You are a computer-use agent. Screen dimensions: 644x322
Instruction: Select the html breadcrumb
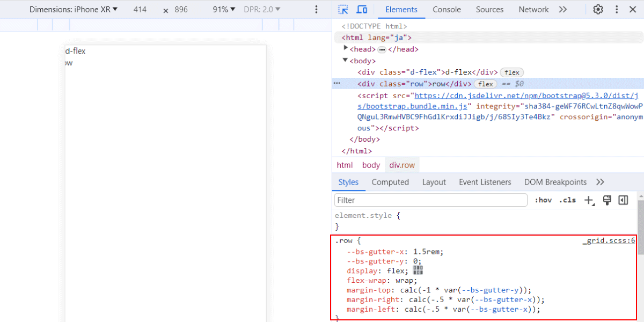pos(345,165)
